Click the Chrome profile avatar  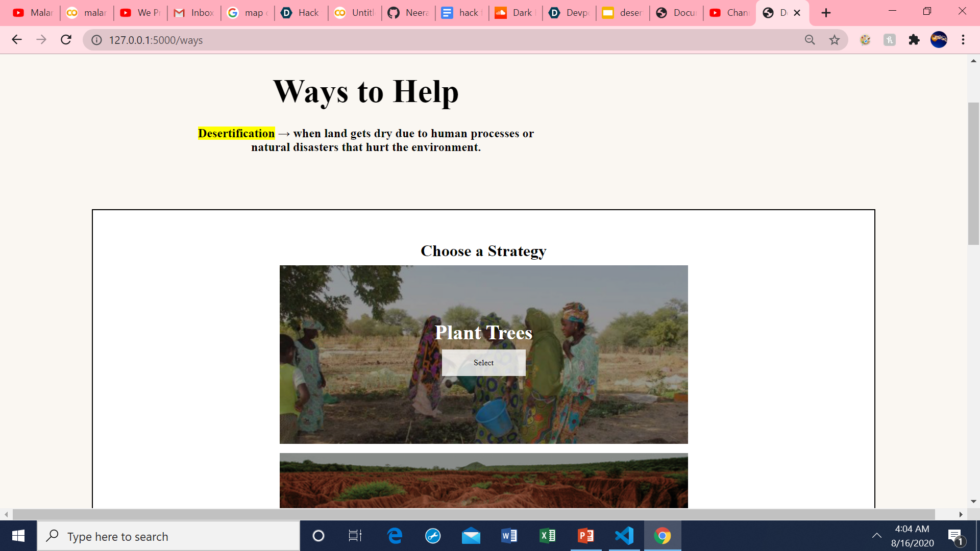coord(938,40)
